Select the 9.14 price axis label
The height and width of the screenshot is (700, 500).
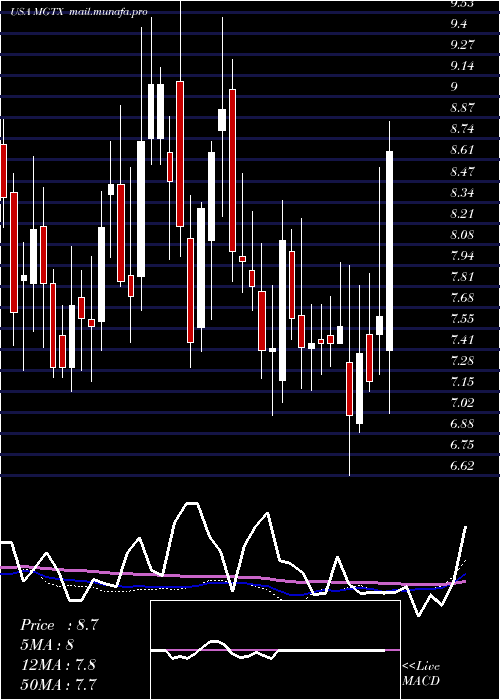pos(462,66)
